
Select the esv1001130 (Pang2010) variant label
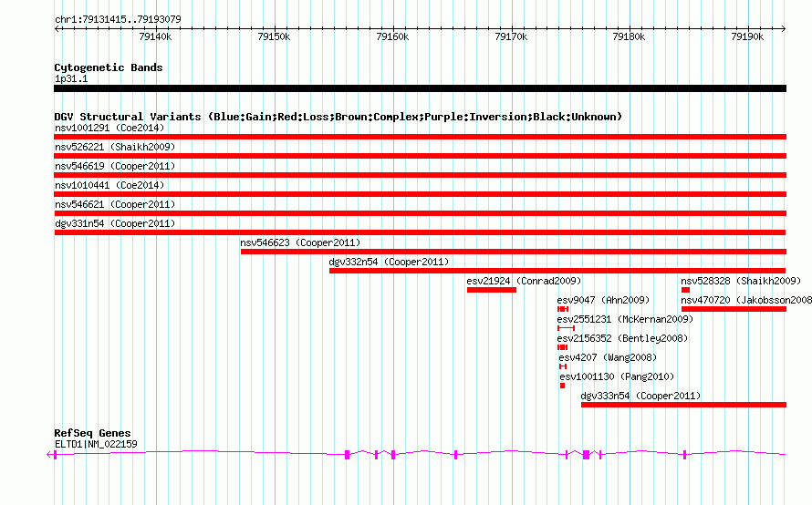(617, 376)
